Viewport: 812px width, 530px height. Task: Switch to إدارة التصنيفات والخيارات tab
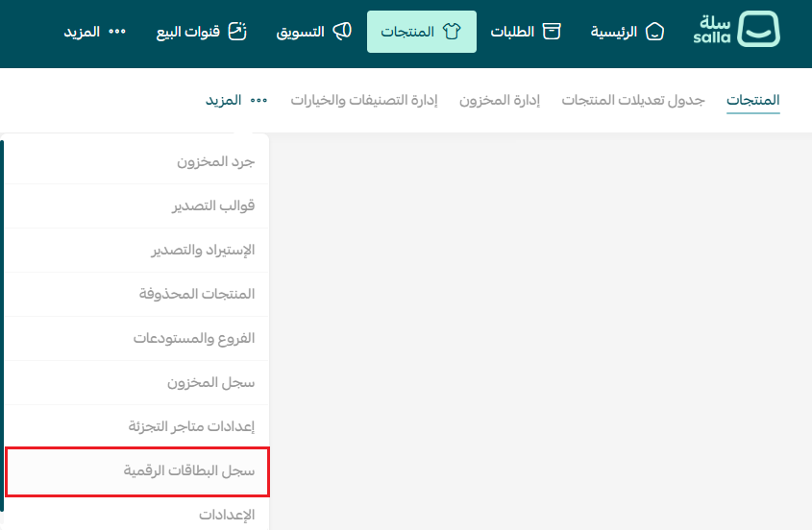363,100
